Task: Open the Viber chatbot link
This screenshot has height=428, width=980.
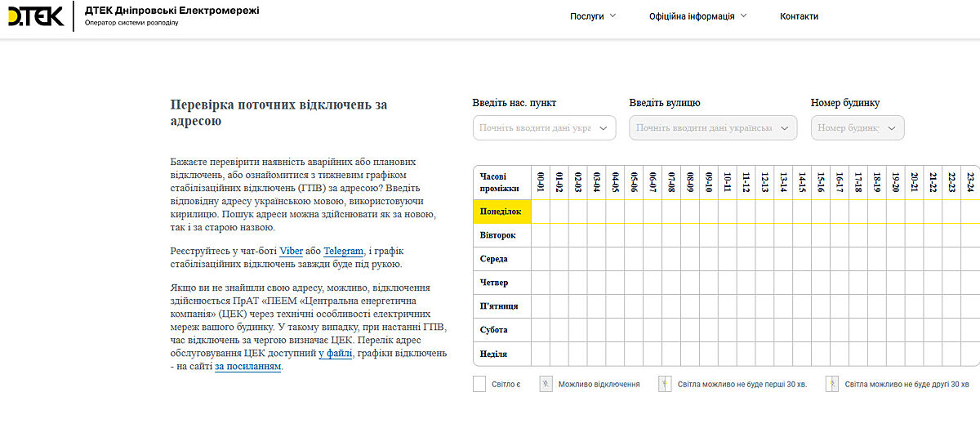Action: (291, 252)
